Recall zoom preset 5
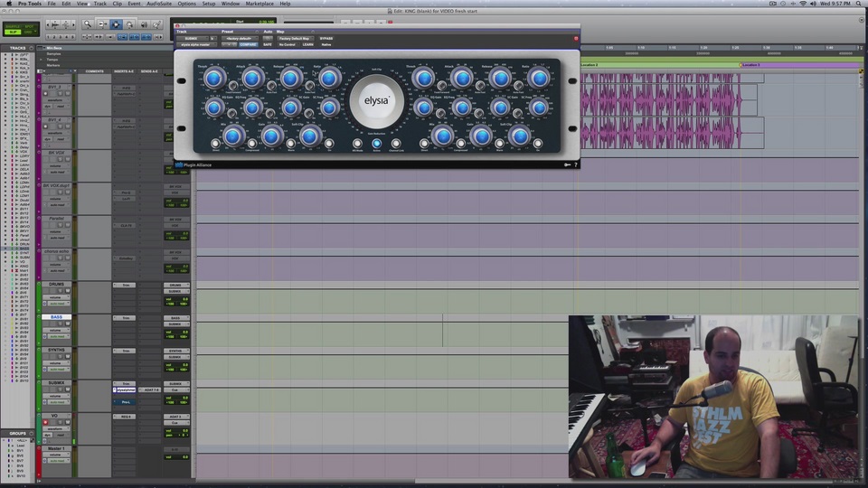The image size is (868, 488). [x=73, y=37]
